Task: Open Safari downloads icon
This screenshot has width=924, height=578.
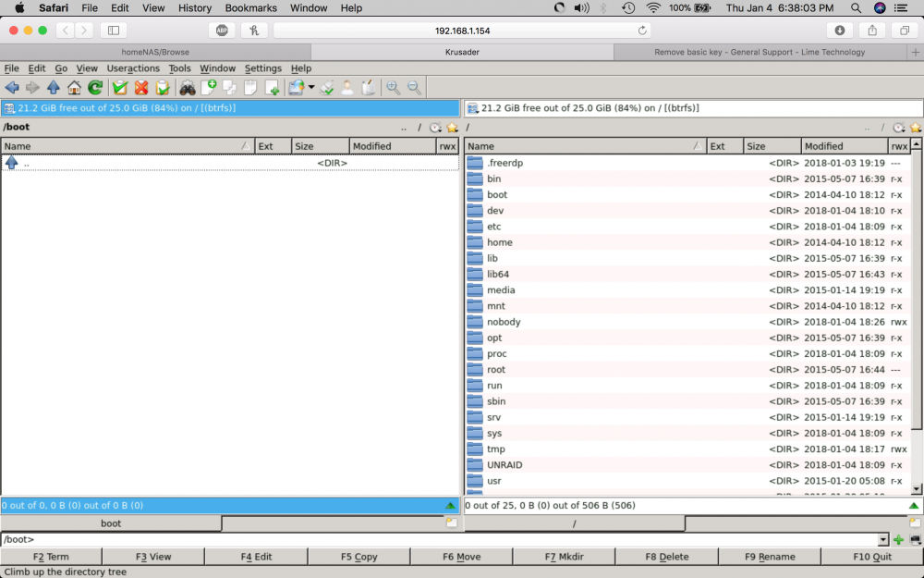Action: pyautogui.click(x=840, y=31)
